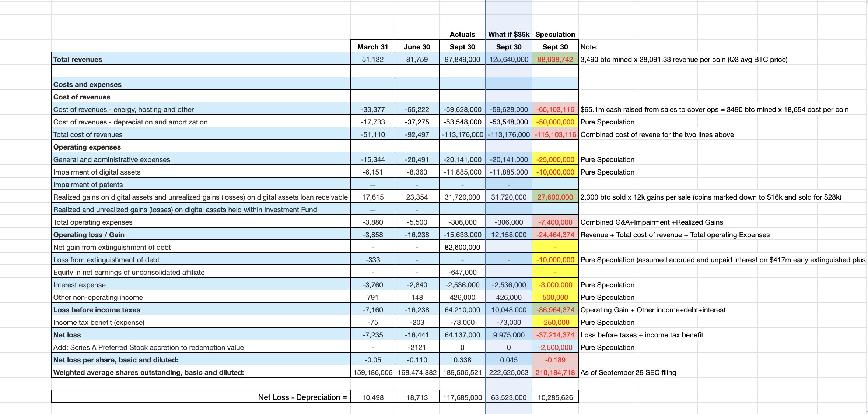Click the yellow -50,000,000 depreciation cell

pyautogui.click(x=555, y=122)
